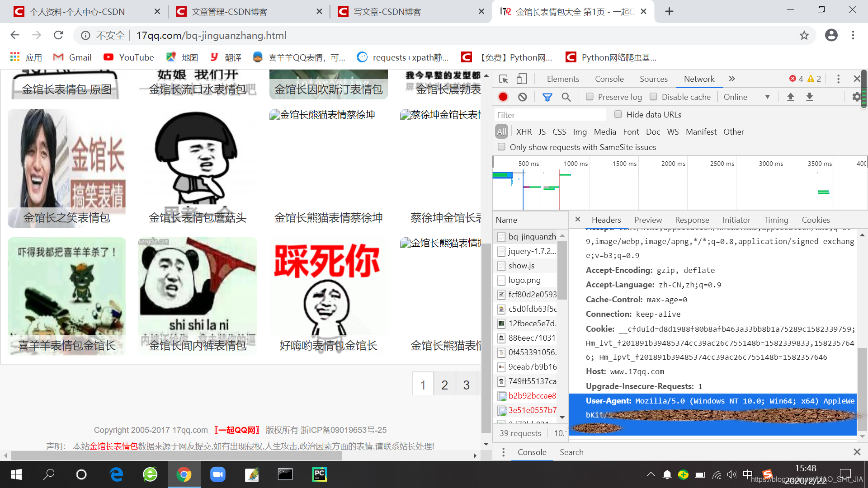Import a HAR file

[790, 97]
